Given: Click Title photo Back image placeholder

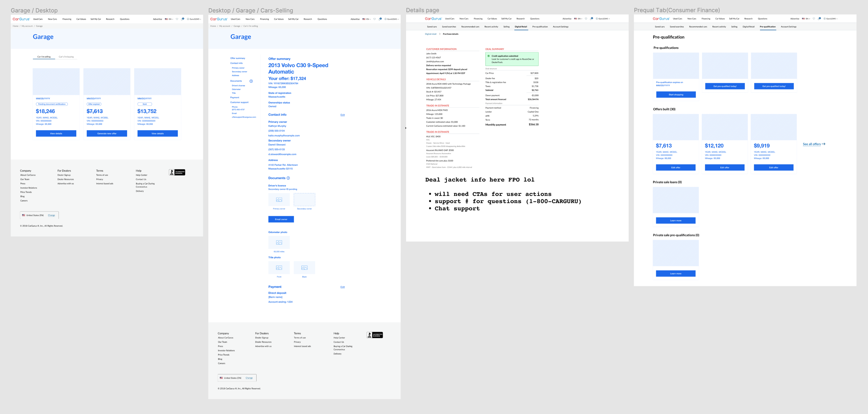Looking at the screenshot, I should click(304, 268).
